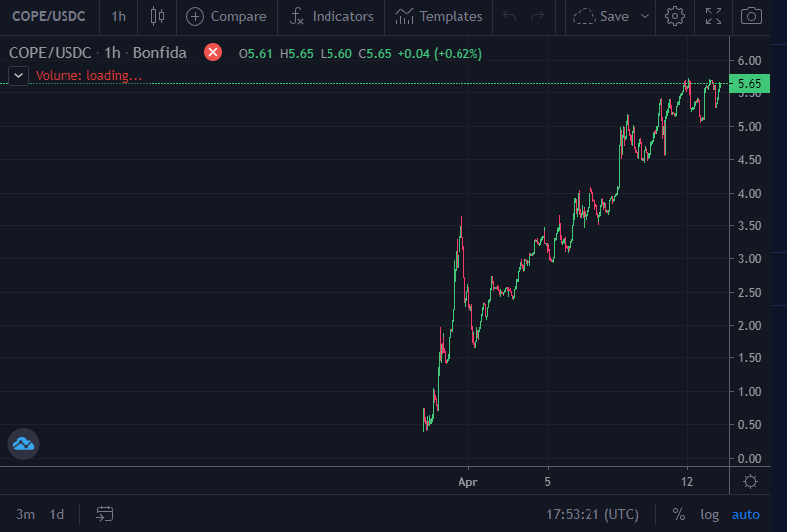Remove Volume indicator with red X
787x532 pixels.
point(213,52)
